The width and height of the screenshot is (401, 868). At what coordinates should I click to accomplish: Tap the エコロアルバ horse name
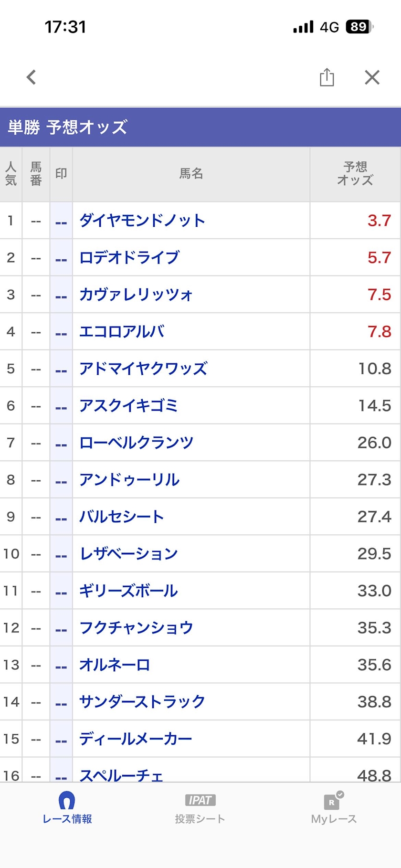(x=122, y=331)
